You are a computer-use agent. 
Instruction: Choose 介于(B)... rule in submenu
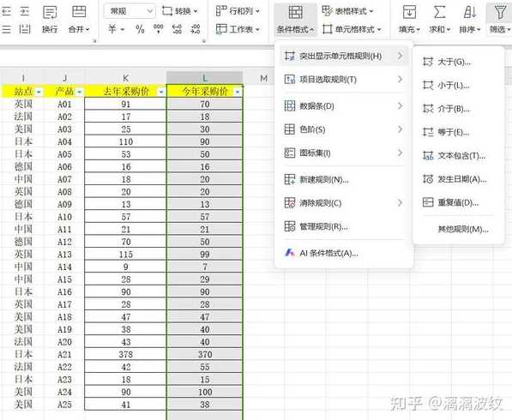point(458,109)
